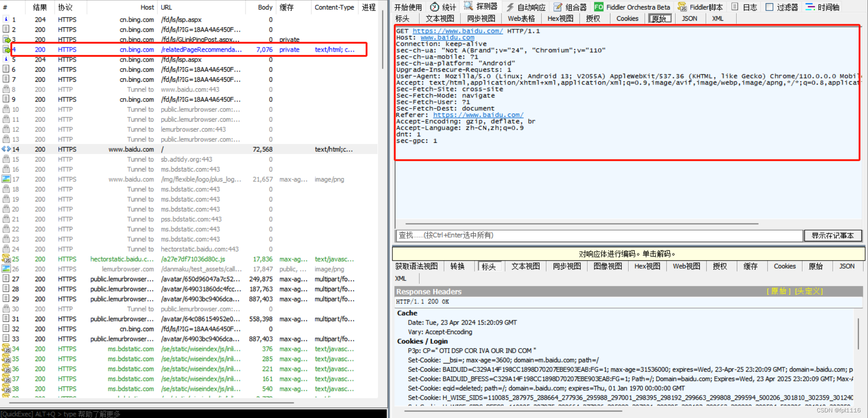Viewport: 868px width, 418px height.
Task: Click the document icon of session 27
Action: pos(6,279)
